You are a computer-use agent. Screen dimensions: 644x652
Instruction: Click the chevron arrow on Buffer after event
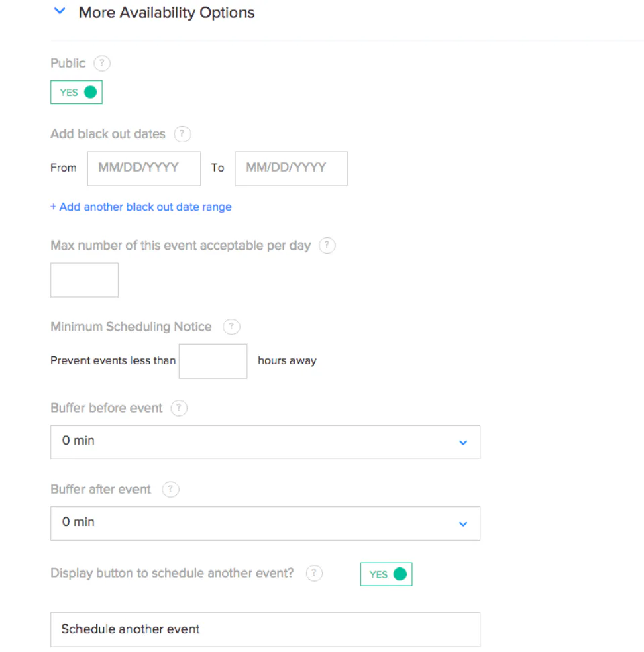coord(462,523)
